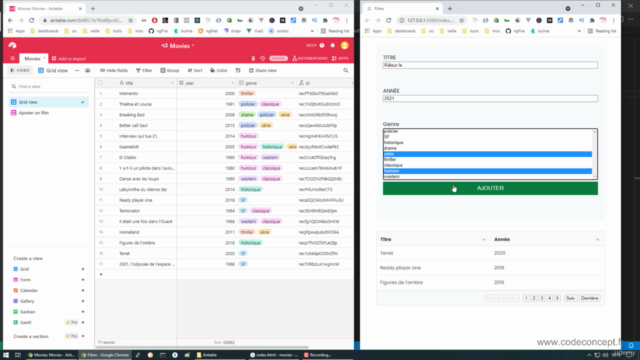
Task: Click the Dernière pagination button
Action: pyautogui.click(x=589, y=298)
